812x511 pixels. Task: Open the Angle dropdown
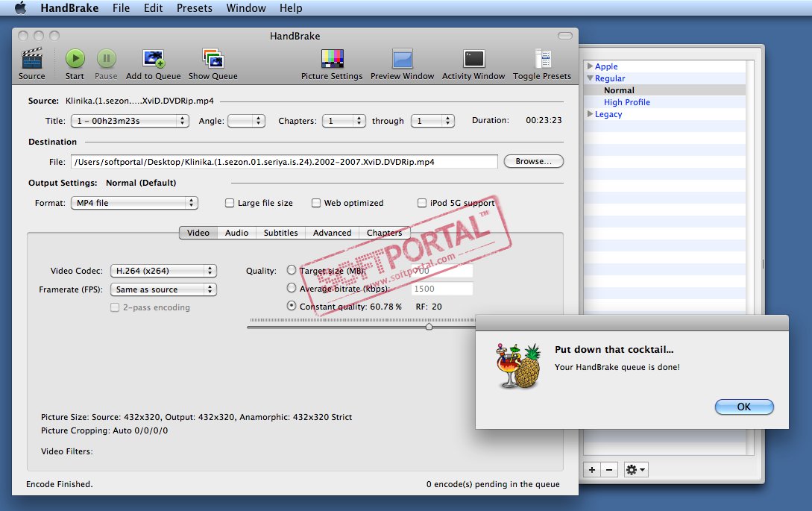(x=247, y=121)
